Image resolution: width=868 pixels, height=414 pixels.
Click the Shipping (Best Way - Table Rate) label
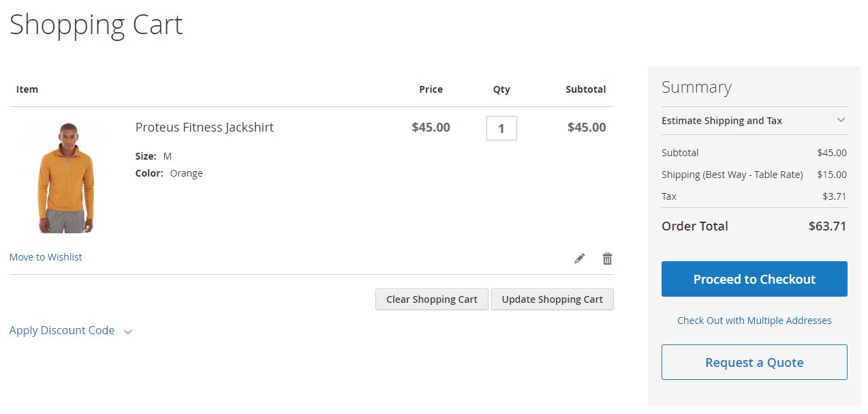coord(732,175)
